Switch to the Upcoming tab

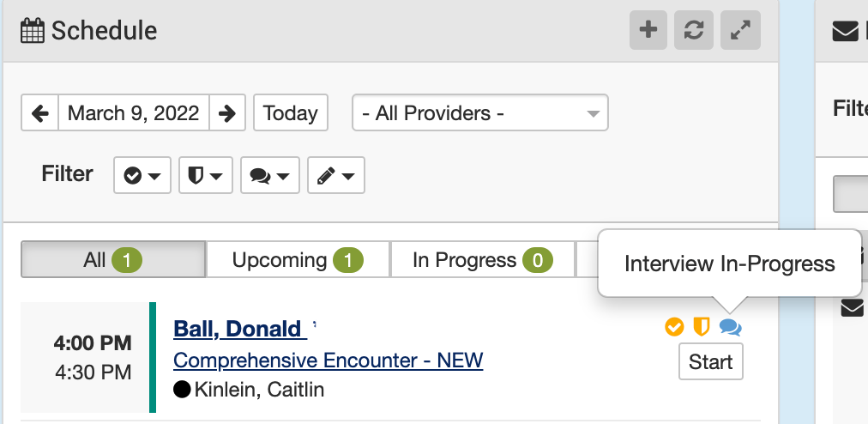tap(297, 260)
